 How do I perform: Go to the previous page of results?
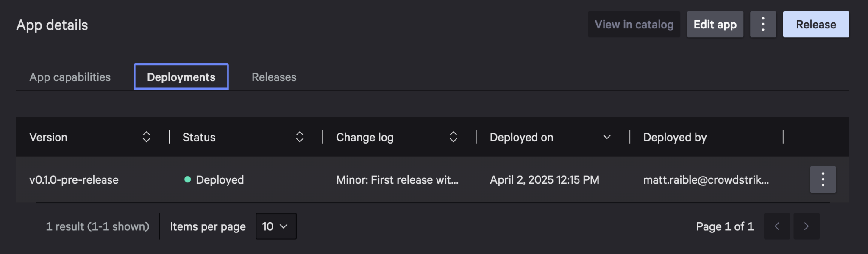[776, 226]
